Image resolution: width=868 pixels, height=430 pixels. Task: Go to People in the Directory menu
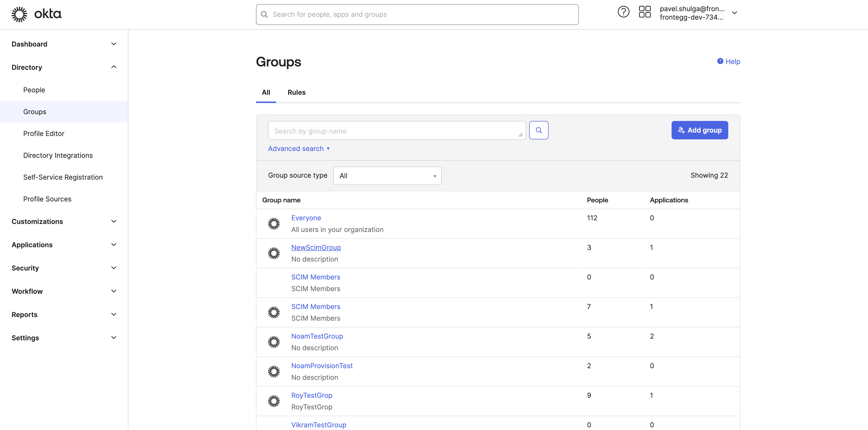point(34,90)
